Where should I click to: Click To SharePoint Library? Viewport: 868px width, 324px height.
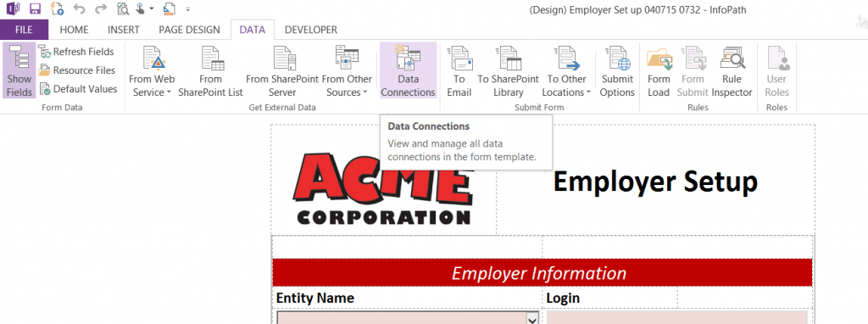coord(509,71)
